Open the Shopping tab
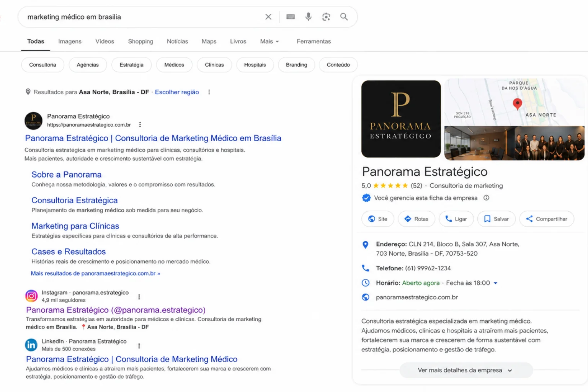This screenshot has height=392, width=588. point(140,41)
